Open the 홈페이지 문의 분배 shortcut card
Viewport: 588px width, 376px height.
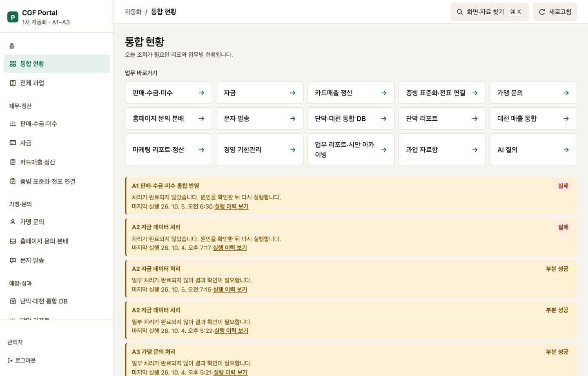click(169, 119)
